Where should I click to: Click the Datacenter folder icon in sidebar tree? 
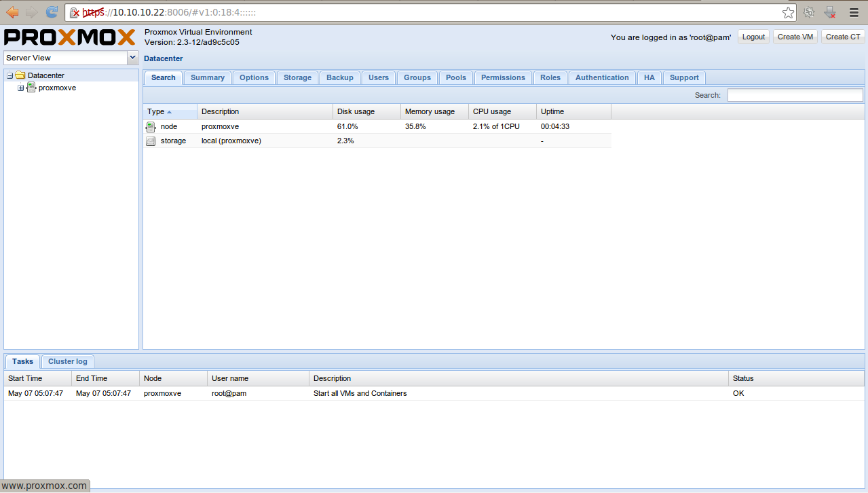coord(21,75)
